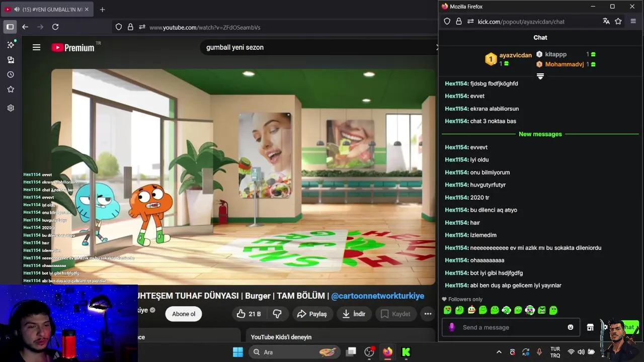Click the youtube.com URL address field
The width and height of the screenshot is (644, 362).
click(x=205, y=27)
